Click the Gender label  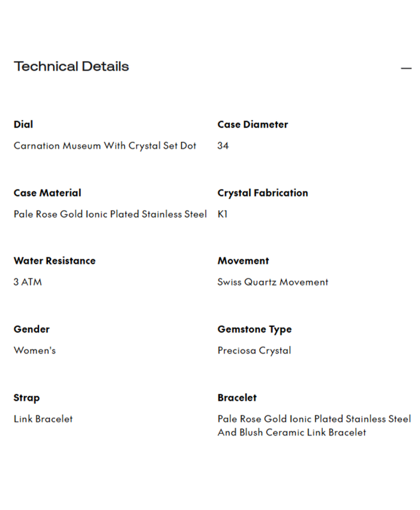[x=32, y=329]
